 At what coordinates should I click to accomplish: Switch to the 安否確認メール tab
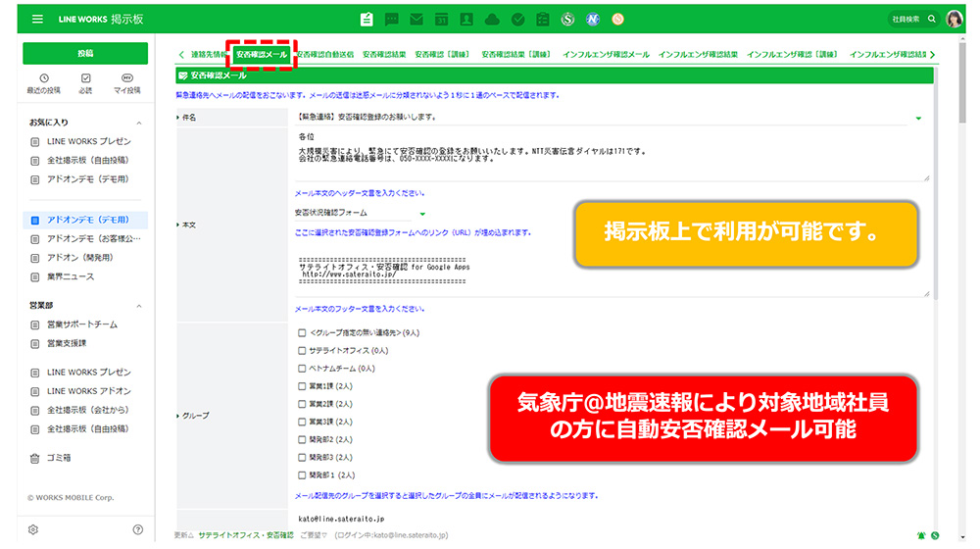(262, 55)
